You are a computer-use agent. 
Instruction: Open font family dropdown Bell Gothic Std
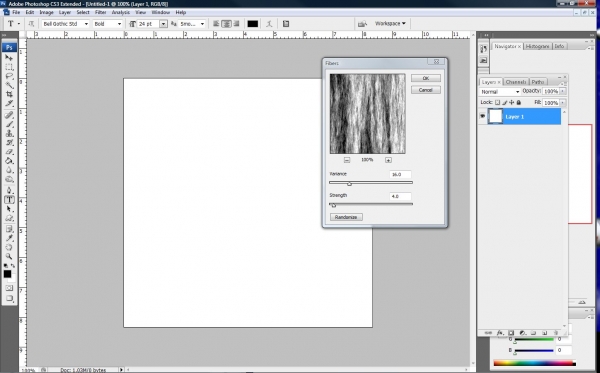click(x=86, y=24)
